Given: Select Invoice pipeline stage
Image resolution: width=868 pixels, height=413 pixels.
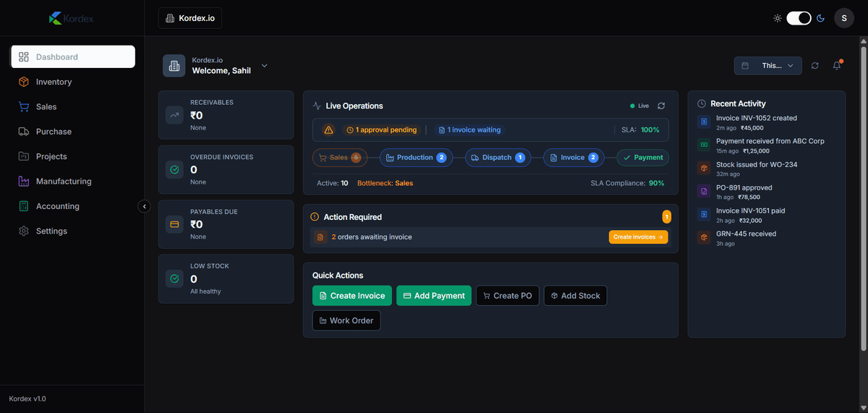Looking at the screenshot, I should tap(574, 158).
